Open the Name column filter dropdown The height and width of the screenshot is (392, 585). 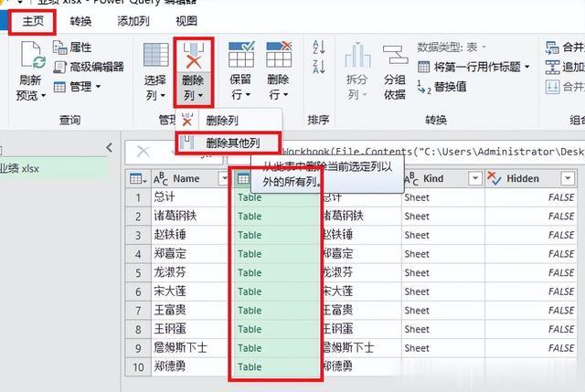click(224, 179)
